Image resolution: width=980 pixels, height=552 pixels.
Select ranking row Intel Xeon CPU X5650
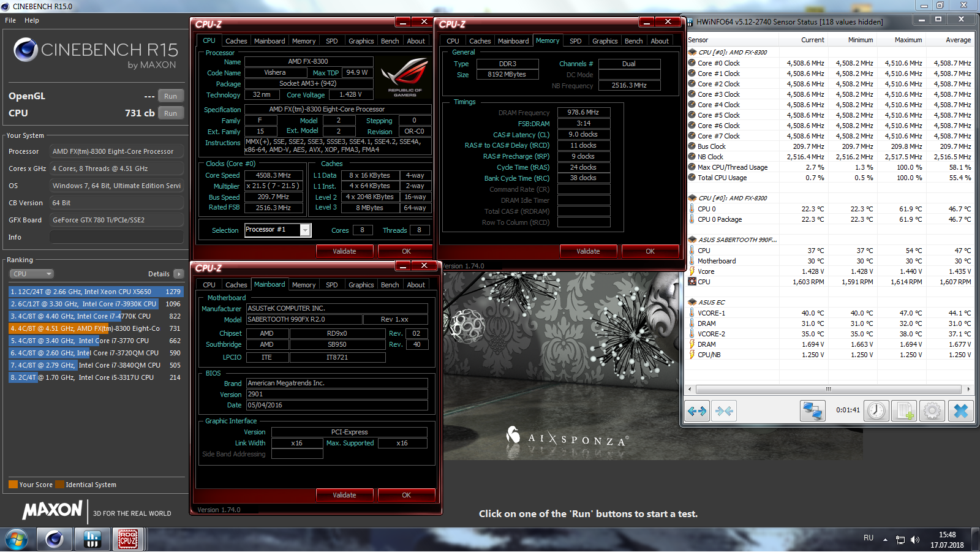(96, 292)
